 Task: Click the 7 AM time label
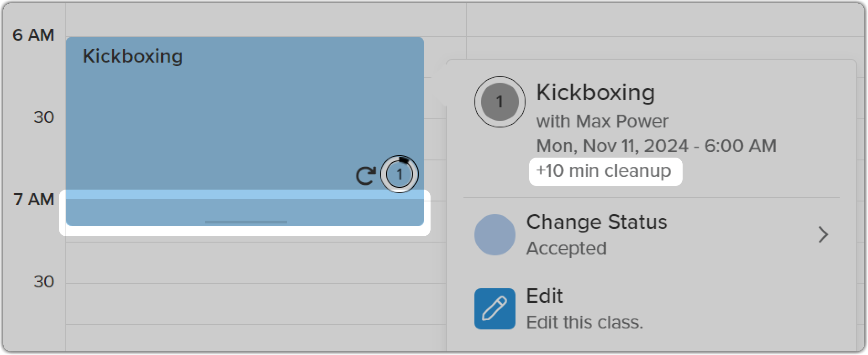tap(34, 200)
